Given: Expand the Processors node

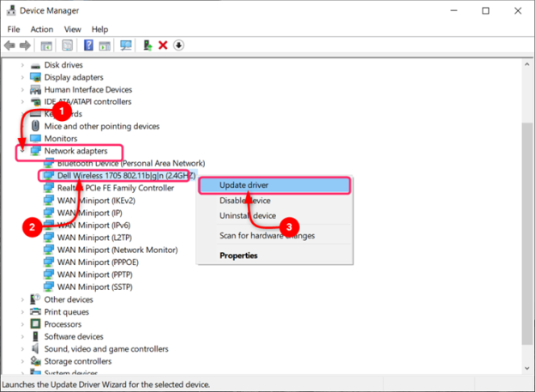Looking at the screenshot, I should (22, 324).
